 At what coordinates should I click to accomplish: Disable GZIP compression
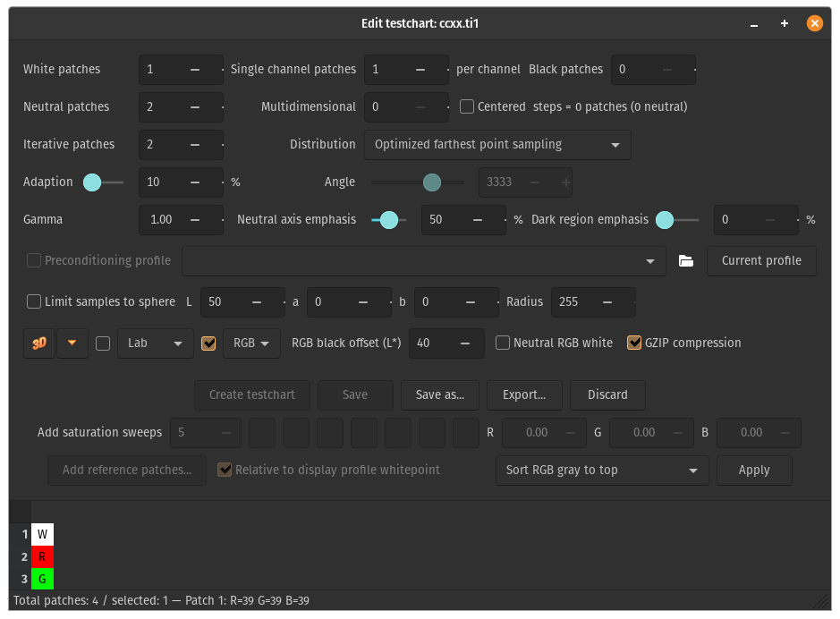coord(634,342)
